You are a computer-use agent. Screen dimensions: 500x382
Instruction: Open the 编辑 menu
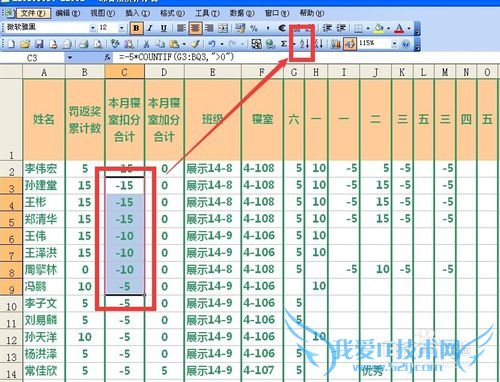coord(68,13)
